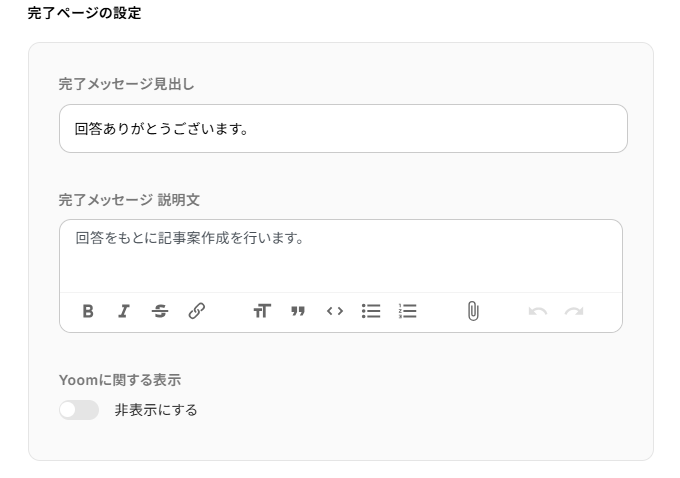Click the 完了ページの設定 section heading
680x478 pixels.
tap(85, 13)
